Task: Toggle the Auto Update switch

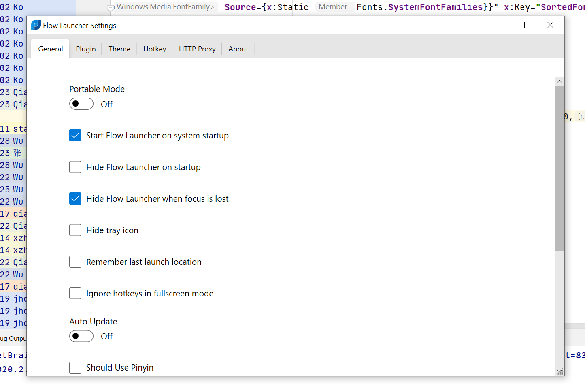Action: click(81, 336)
